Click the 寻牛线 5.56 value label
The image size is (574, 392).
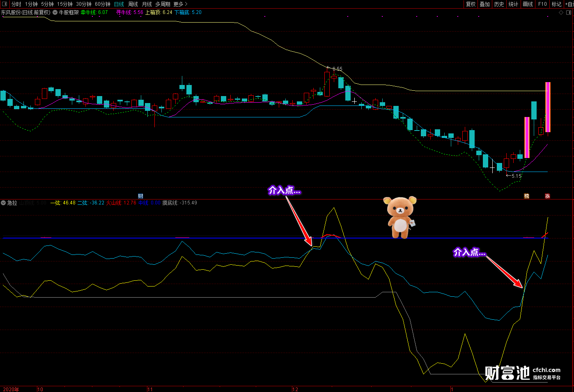(130, 12)
